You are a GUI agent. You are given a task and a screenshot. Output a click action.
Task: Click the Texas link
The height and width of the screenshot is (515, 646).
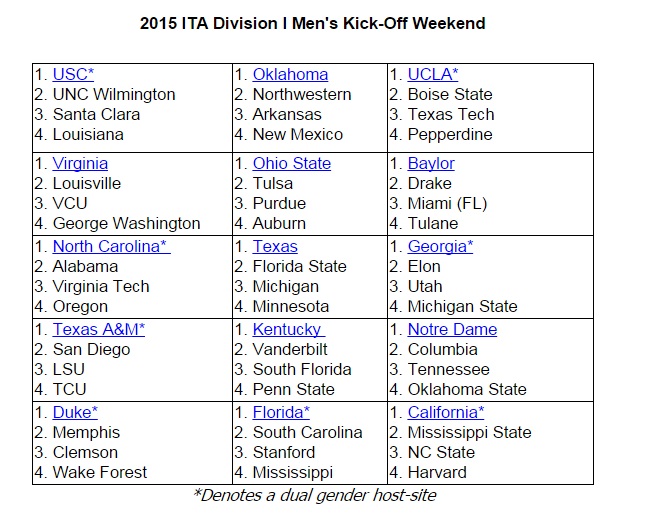tap(275, 247)
